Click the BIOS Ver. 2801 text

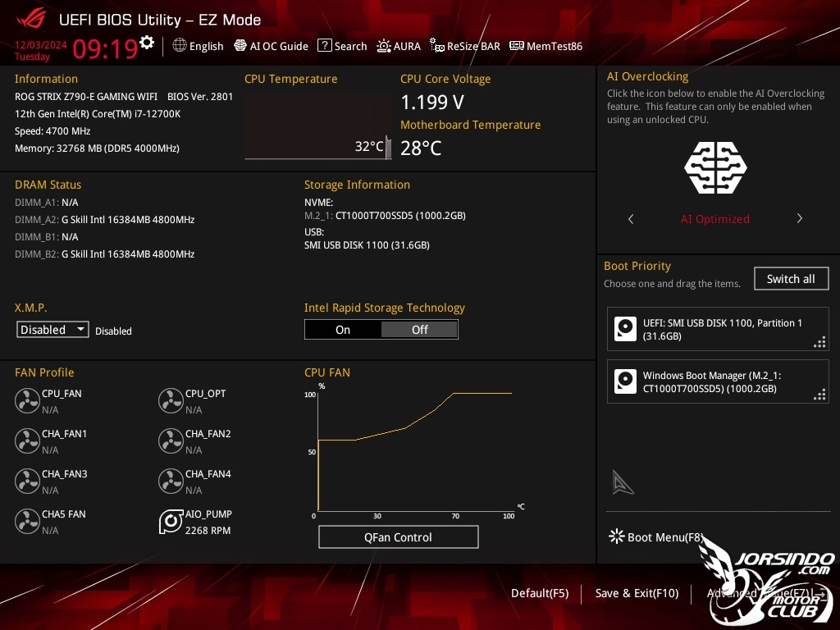pyautogui.click(x=200, y=97)
